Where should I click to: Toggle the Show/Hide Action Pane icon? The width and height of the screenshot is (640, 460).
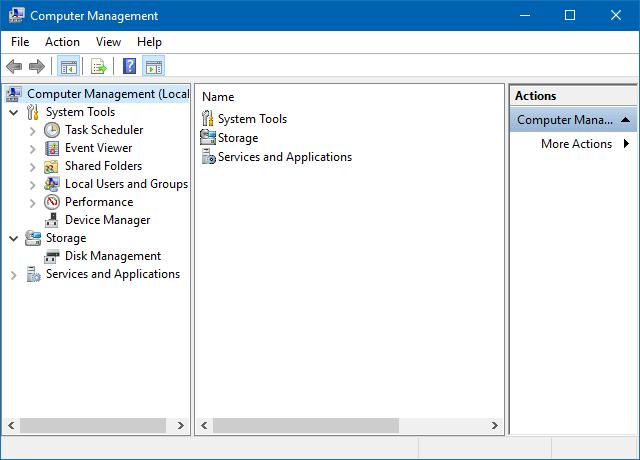point(154,67)
